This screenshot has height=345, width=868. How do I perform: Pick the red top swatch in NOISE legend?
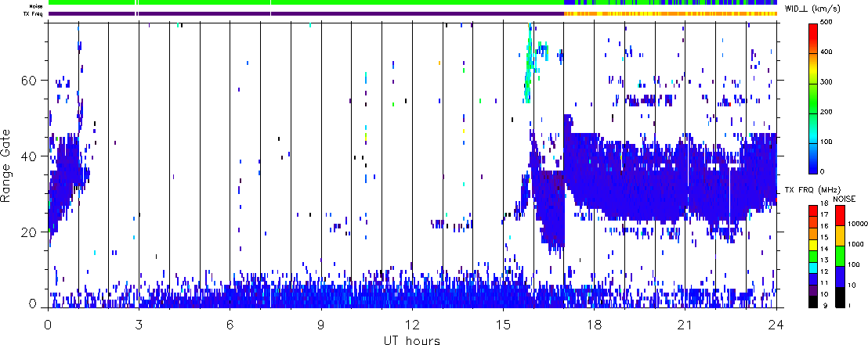(x=839, y=214)
